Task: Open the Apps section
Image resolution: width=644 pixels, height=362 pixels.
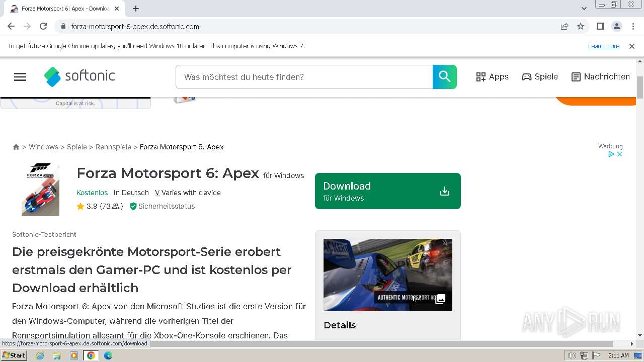Action: [x=492, y=77]
